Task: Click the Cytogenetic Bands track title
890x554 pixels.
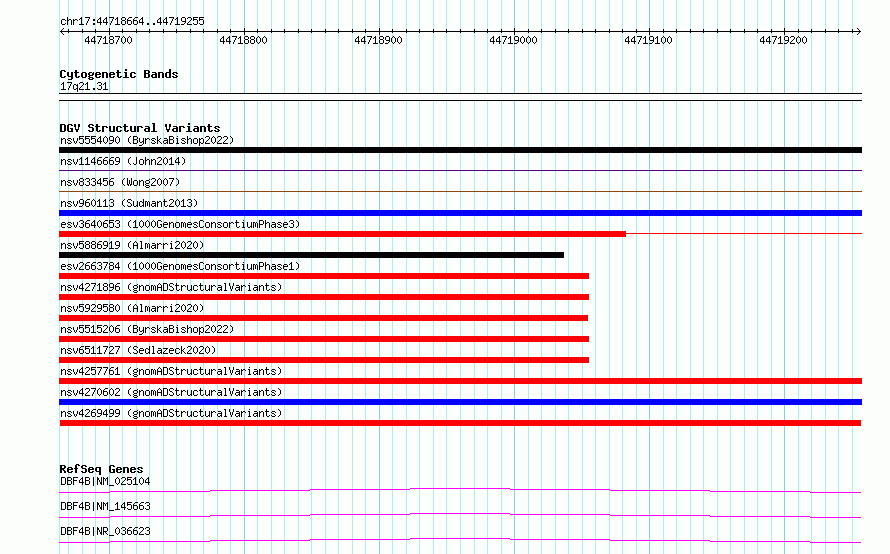Action: 119,74
